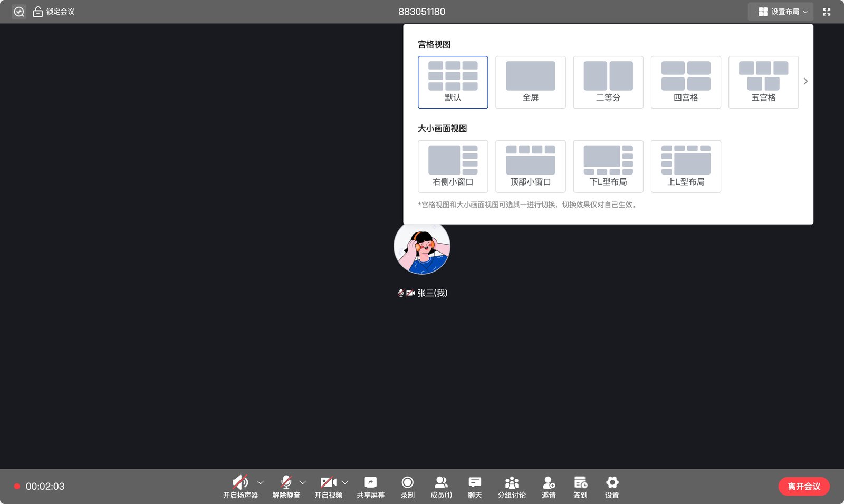Click the 宫格视图 section heading
Viewport: 844px width, 504px height.
click(434, 44)
